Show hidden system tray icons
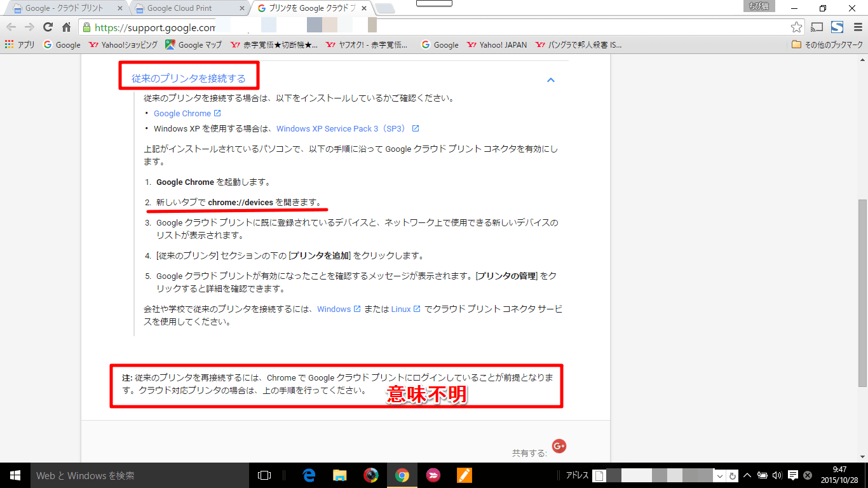 pos(748,475)
